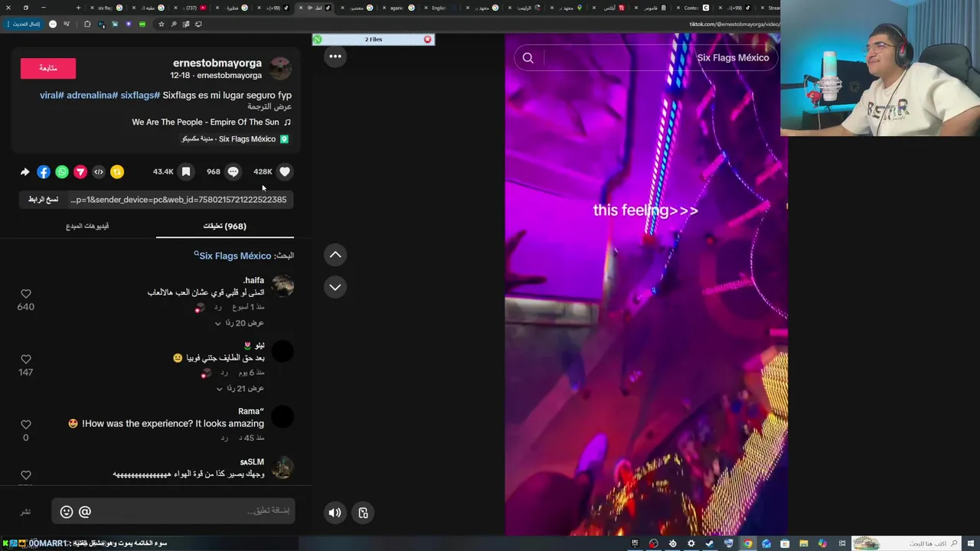The image size is (980, 551).
Task: Insert a mention with the @ icon
Action: (x=85, y=511)
